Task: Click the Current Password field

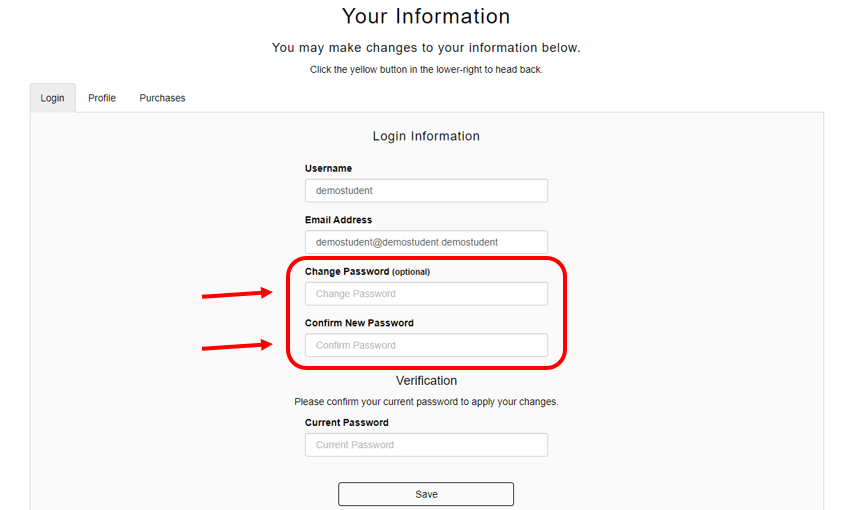Action: 426,445
